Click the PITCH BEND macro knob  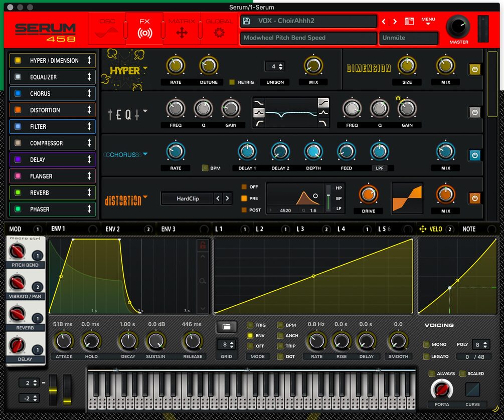[x=18, y=251]
